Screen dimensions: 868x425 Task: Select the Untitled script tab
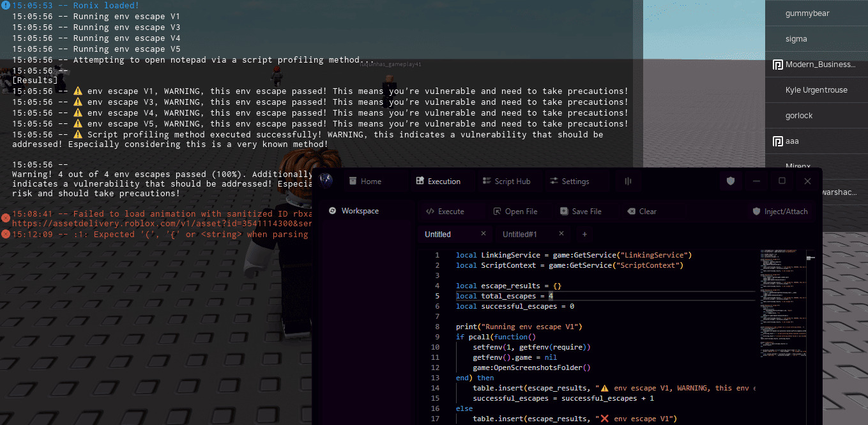(x=438, y=235)
